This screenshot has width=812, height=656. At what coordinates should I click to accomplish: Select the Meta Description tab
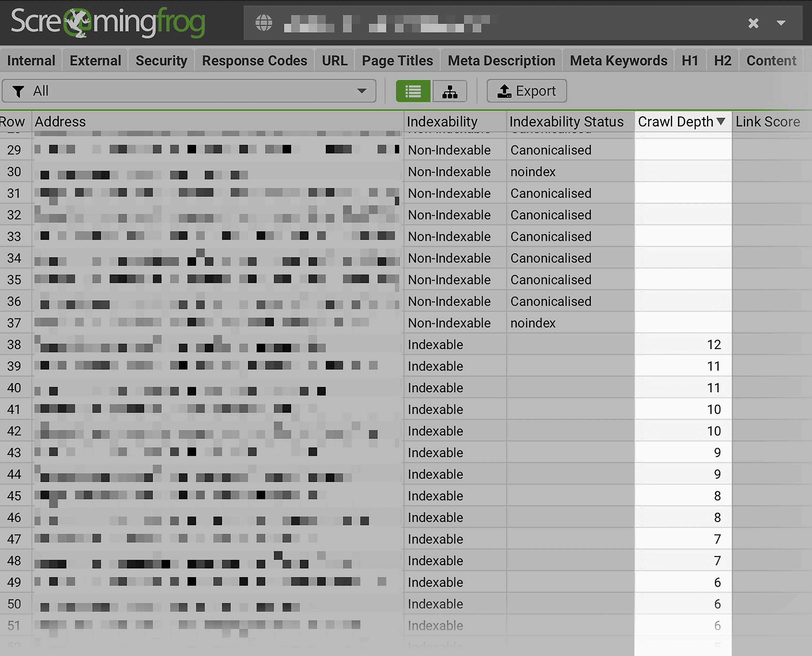(x=502, y=60)
